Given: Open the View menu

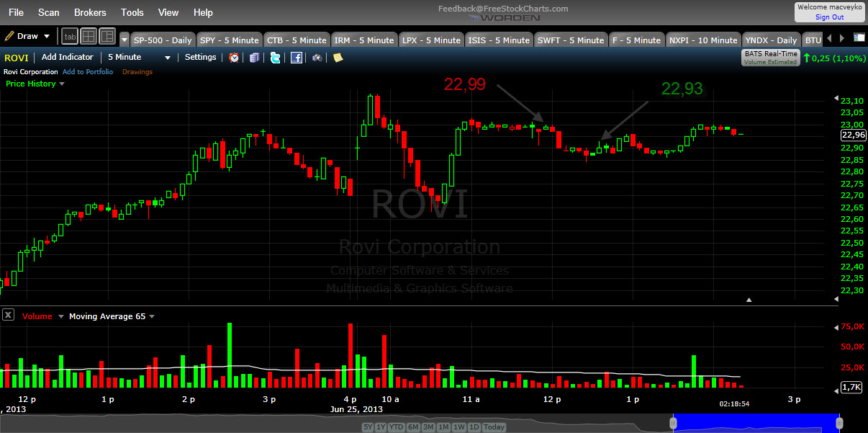Looking at the screenshot, I should click(x=168, y=12).
